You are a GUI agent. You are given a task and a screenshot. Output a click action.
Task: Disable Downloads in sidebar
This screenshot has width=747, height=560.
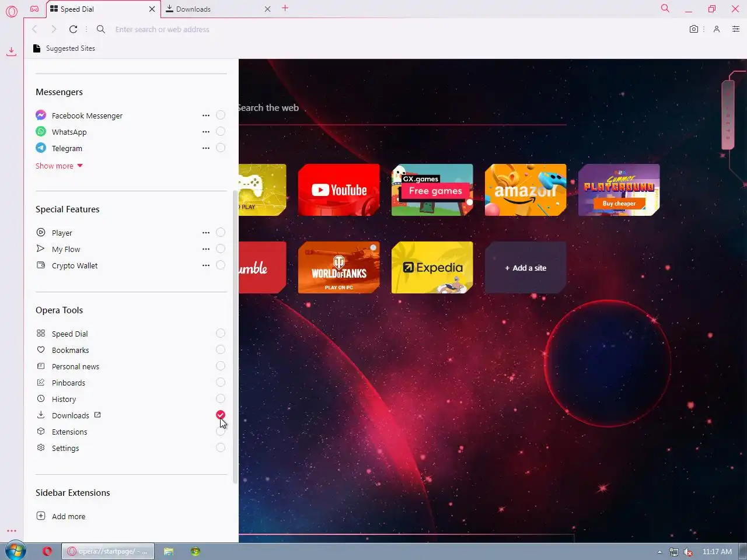pos(221,415)
